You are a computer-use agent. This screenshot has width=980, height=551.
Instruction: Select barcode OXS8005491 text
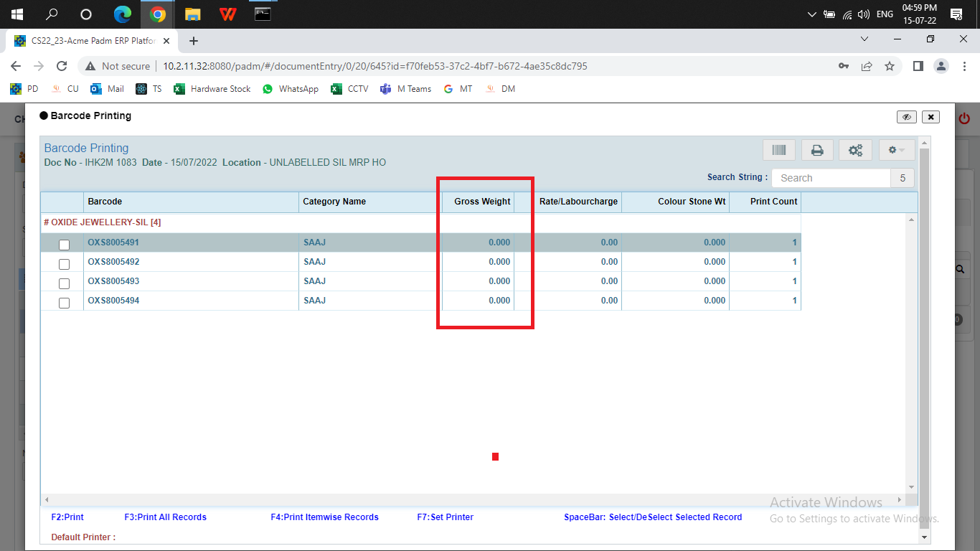(113, 242)
